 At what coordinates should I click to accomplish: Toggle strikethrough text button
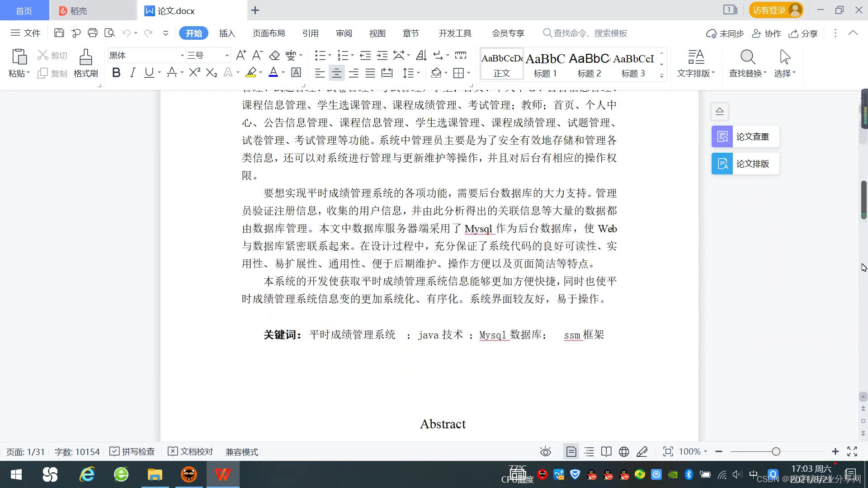pyautogui.click(x=172, y=72)
